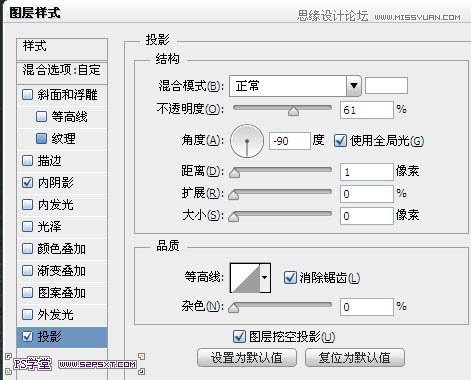
Task: Open the 混合模式 dropdown showing 正常
Action: coord(295,86)
